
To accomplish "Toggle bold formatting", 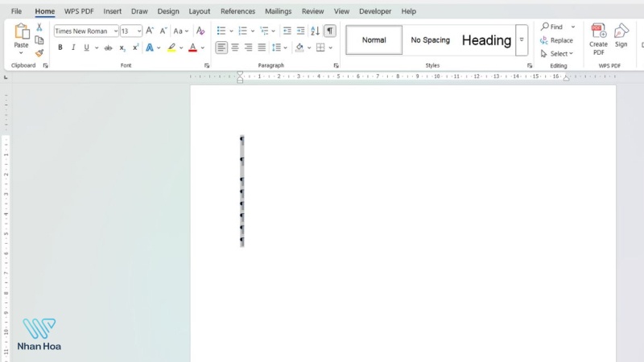I will coord(60,47).
